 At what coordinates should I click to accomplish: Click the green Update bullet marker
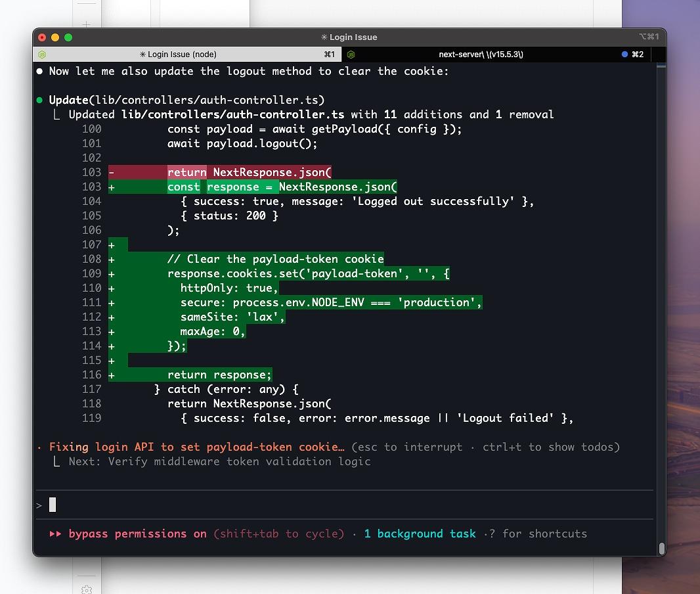(39, 100)
